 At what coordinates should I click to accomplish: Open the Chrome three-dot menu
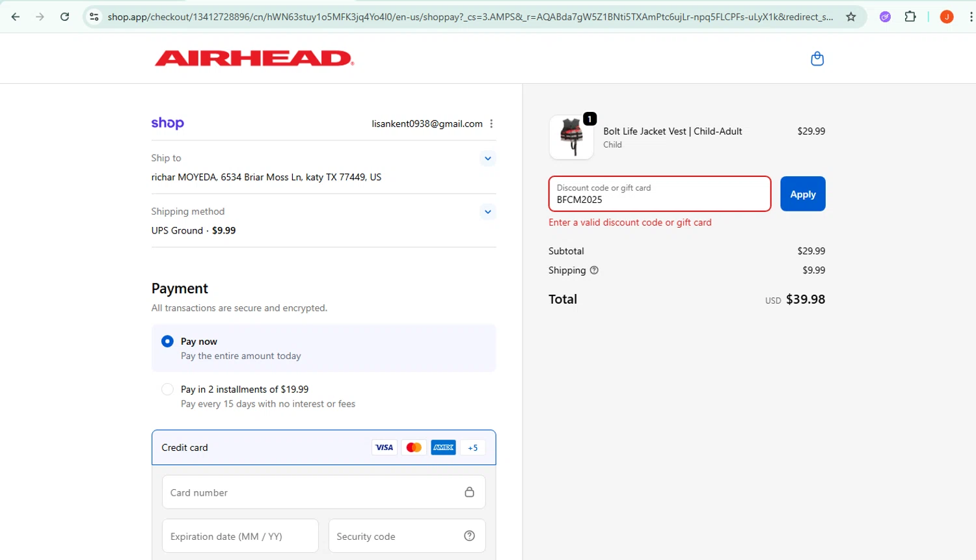click(971, 17)
